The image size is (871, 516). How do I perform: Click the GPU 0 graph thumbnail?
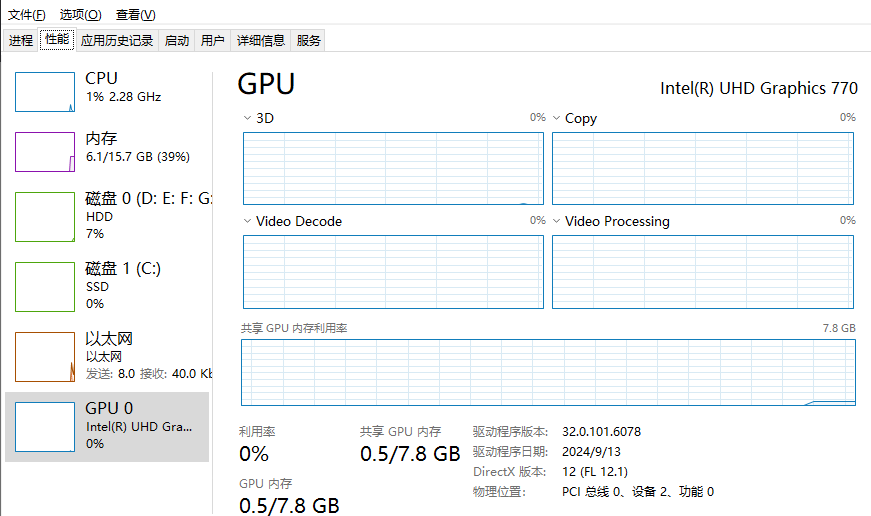(x=45, y=426)
